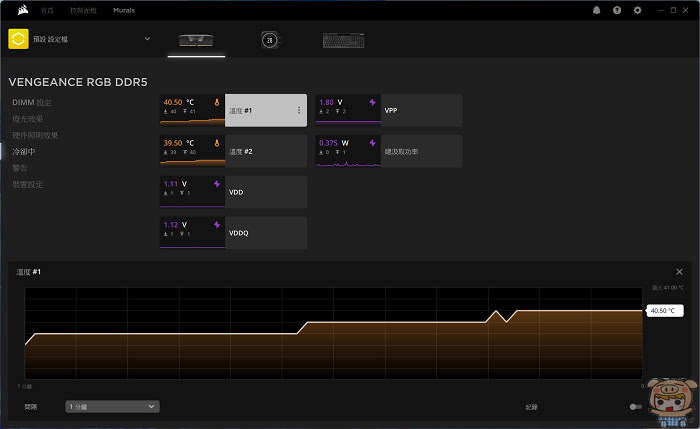700x429 pixels.
Task: Open the settings gear icon
Action: (x=638, y=10)
